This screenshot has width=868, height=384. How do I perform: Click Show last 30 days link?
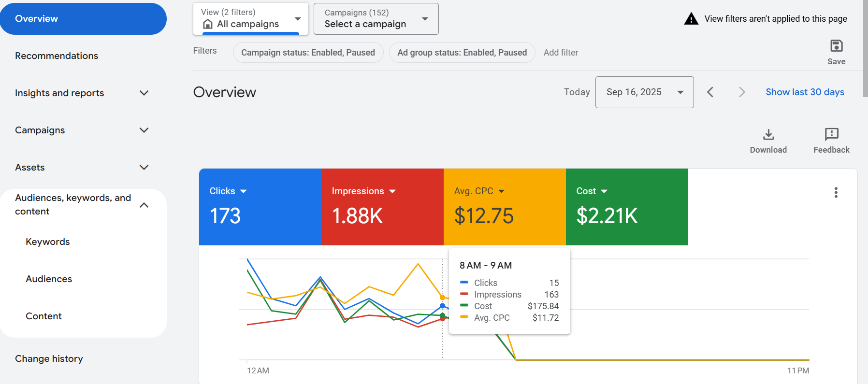pyautogui.click(x=805, y=92)
